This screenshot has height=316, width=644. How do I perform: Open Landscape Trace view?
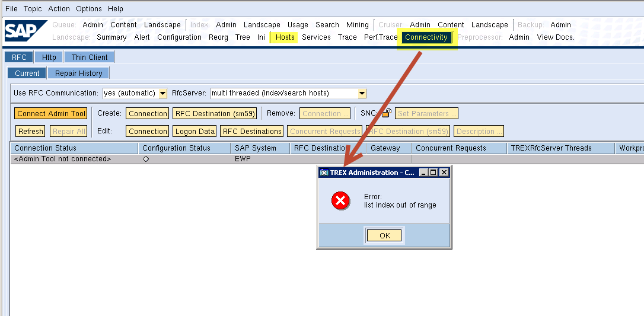click(x=347, y=37)
